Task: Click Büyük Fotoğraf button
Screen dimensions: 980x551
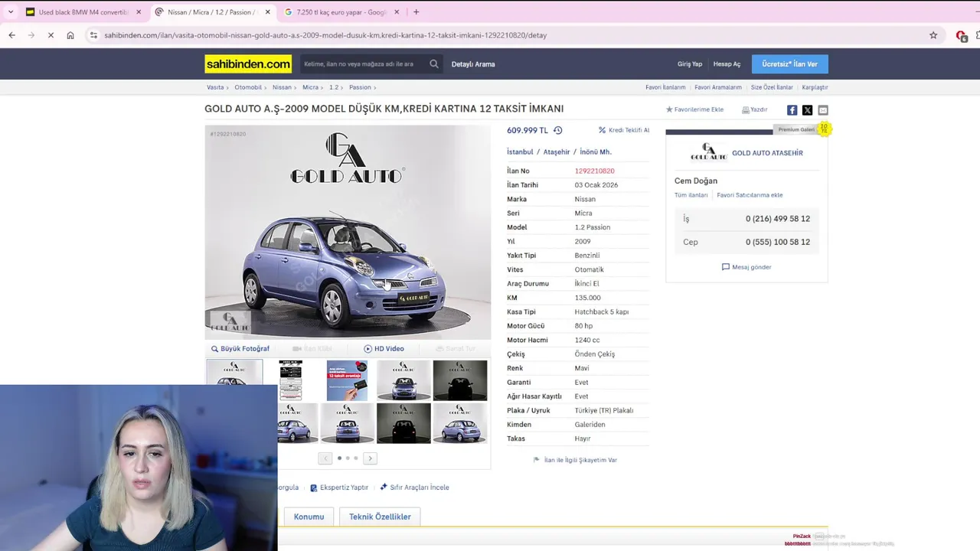Action: coord(240,349)
